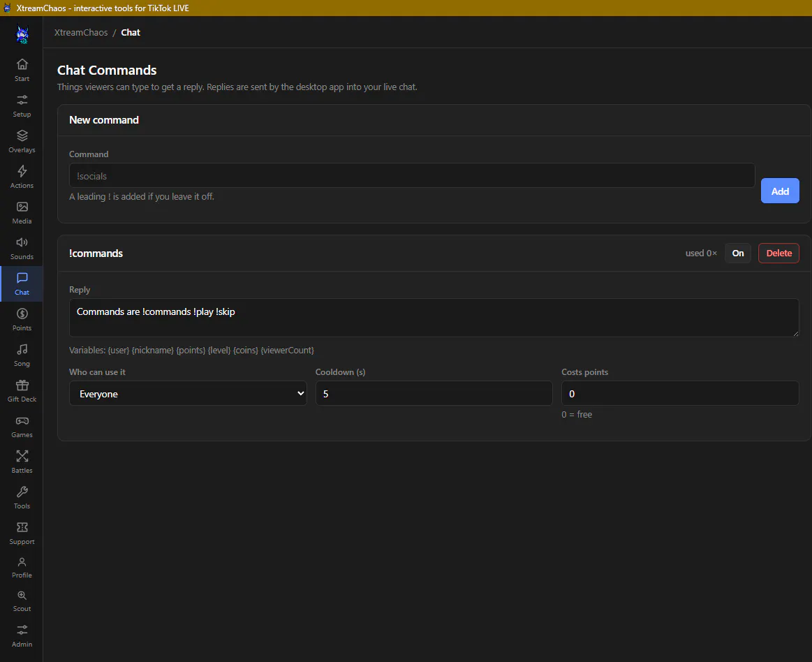This screenshot has height=662, width=812.
Task: Click the '!commands' command heading
Action: [96, 253]
